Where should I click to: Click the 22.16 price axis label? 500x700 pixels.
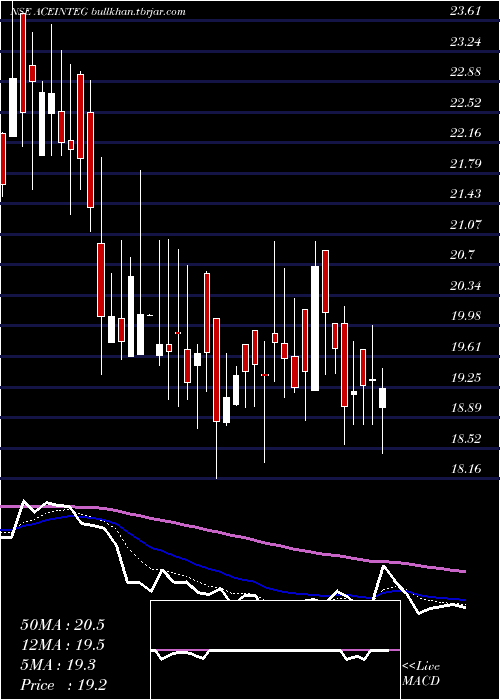pyautogui.click(x=466, y=133)
